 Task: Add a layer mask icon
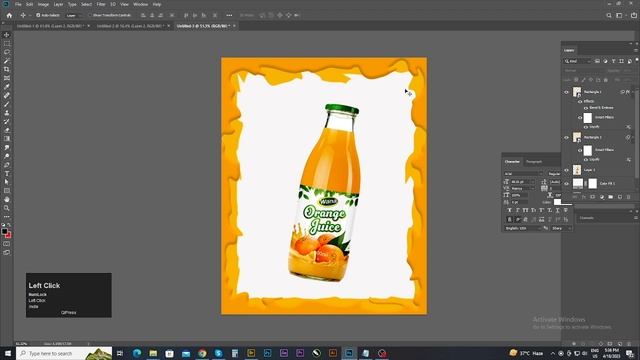coord(593,197)
